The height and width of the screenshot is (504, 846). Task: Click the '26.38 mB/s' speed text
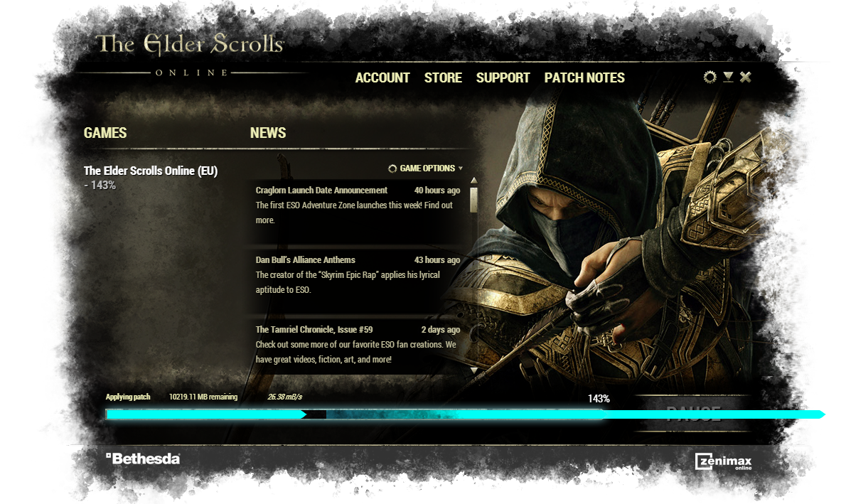click(285, 397)
